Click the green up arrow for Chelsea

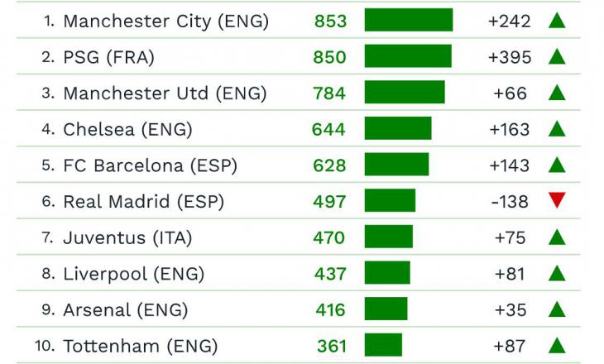[x=557, y=129]
